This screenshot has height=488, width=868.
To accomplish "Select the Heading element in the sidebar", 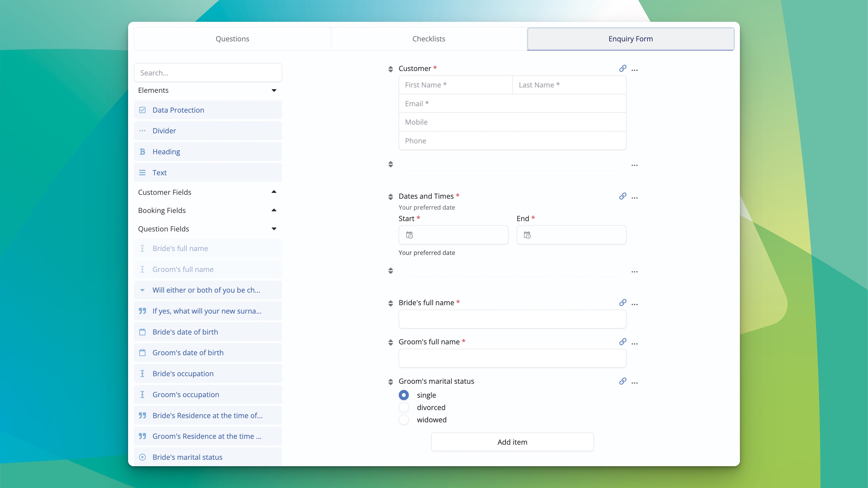I will 208,151.
